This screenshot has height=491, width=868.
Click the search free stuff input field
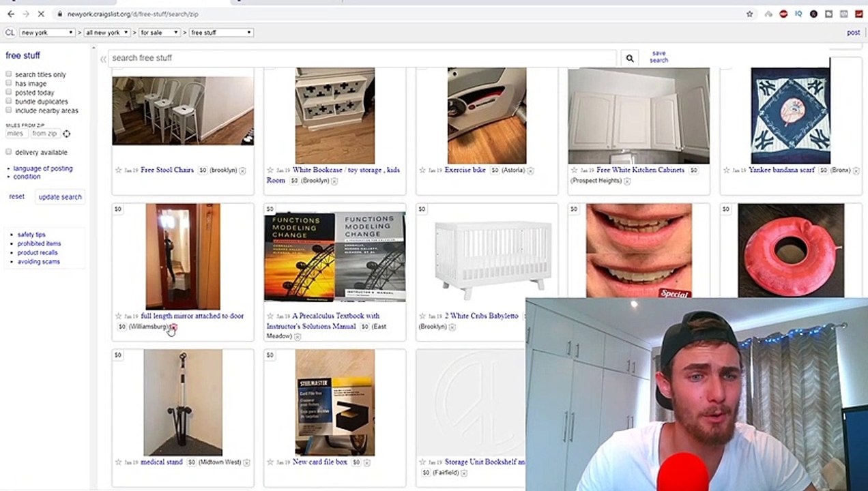[363, 58]
